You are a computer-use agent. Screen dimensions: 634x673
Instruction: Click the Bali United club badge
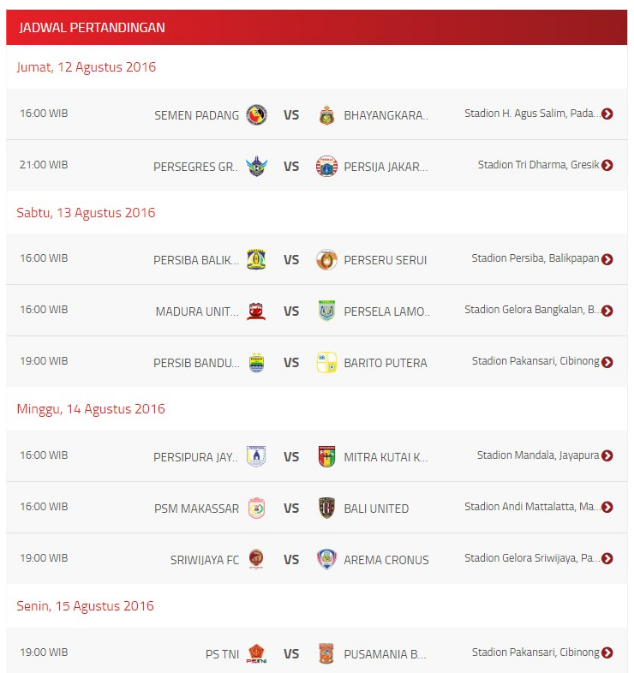[x=327, y=508]
